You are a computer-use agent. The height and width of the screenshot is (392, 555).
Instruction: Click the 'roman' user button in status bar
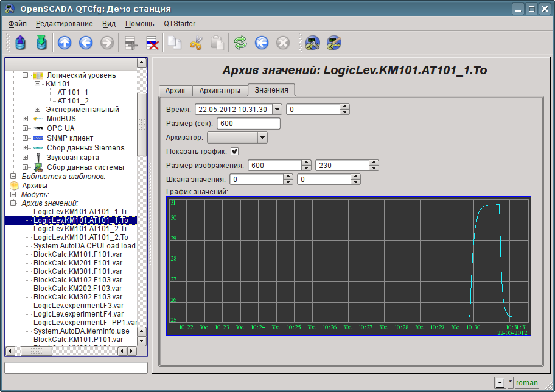[x=526, y=382]
